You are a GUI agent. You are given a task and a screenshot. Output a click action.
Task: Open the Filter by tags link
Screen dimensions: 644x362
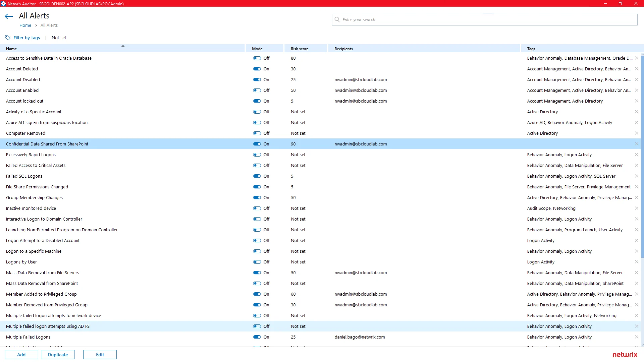26,38
